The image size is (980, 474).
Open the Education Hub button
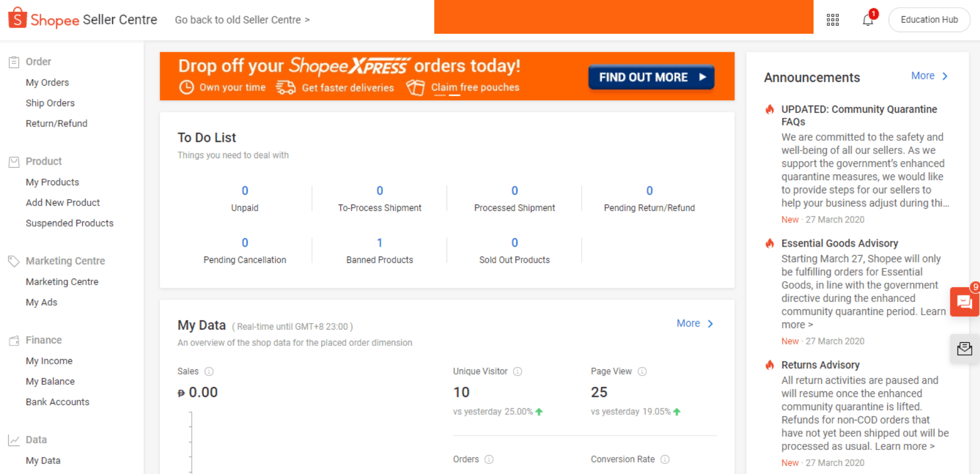coord(929,20)
